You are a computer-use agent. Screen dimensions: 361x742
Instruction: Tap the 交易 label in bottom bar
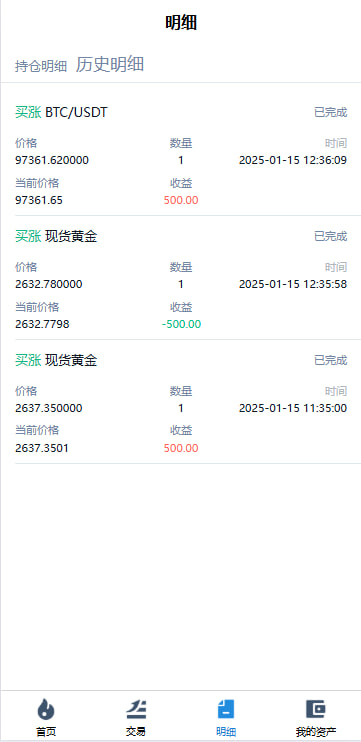[136, 732]
